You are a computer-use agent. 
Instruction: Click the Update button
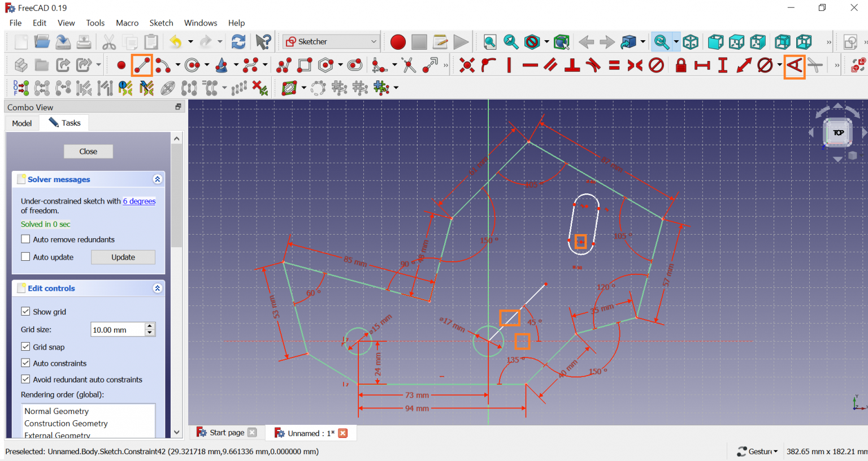[123, 257]
